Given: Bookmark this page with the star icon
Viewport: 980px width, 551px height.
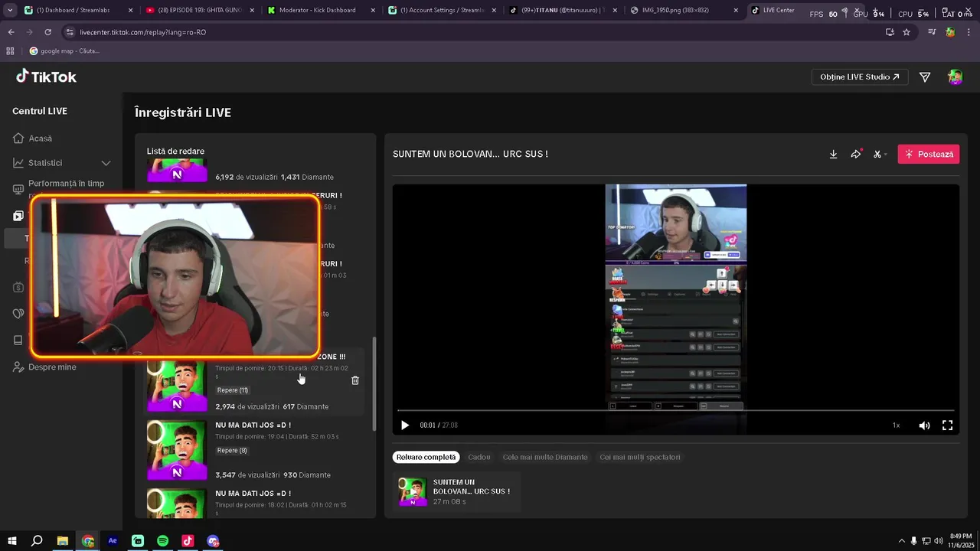Looking at the screenshot, I should (x=906, y=32).
